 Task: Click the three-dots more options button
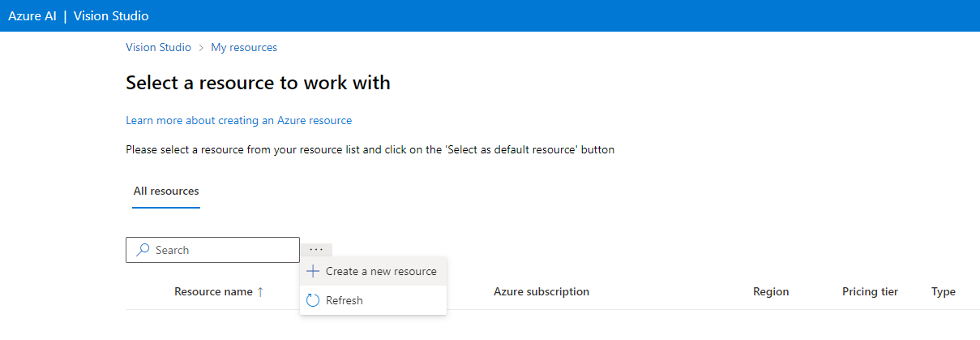click(316, 250)
